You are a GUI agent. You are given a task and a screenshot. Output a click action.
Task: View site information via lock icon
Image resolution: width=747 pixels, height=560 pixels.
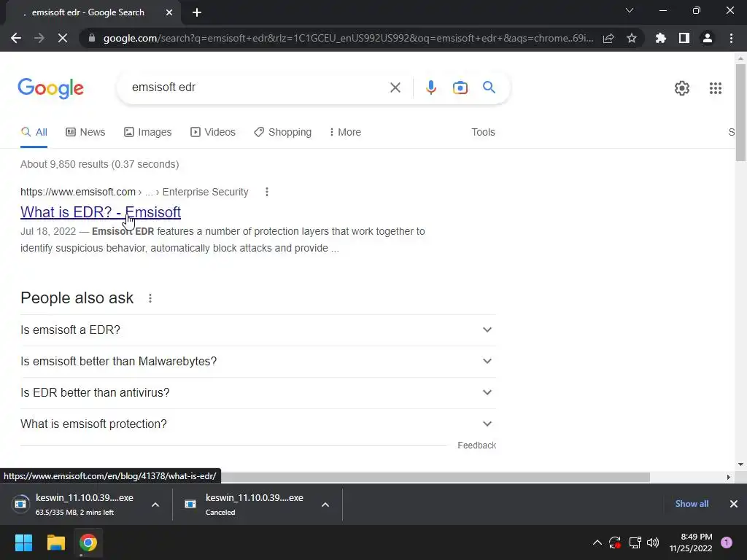(92, 38)
